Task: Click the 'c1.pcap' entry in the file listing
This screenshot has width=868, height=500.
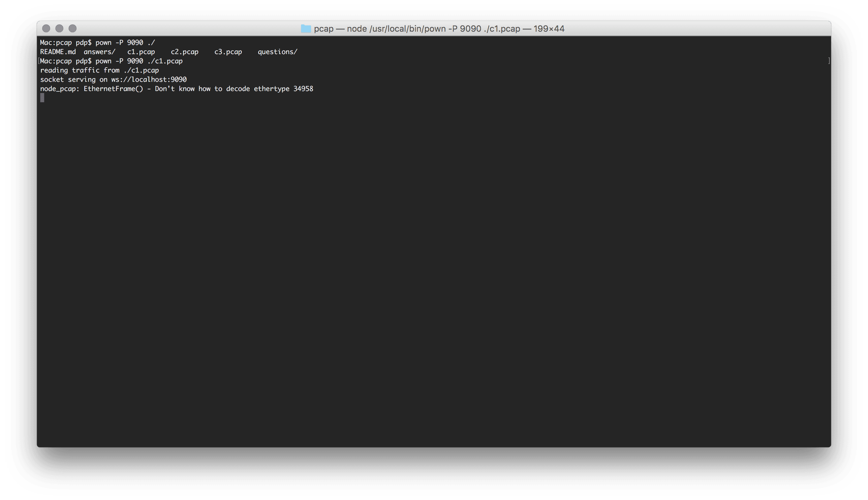Action: 141,52
